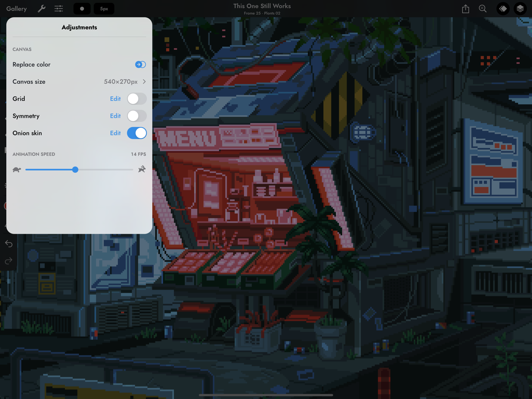
Task: Click the Frame 25 · Plants 02 subtitle
Action: (262, 13)
